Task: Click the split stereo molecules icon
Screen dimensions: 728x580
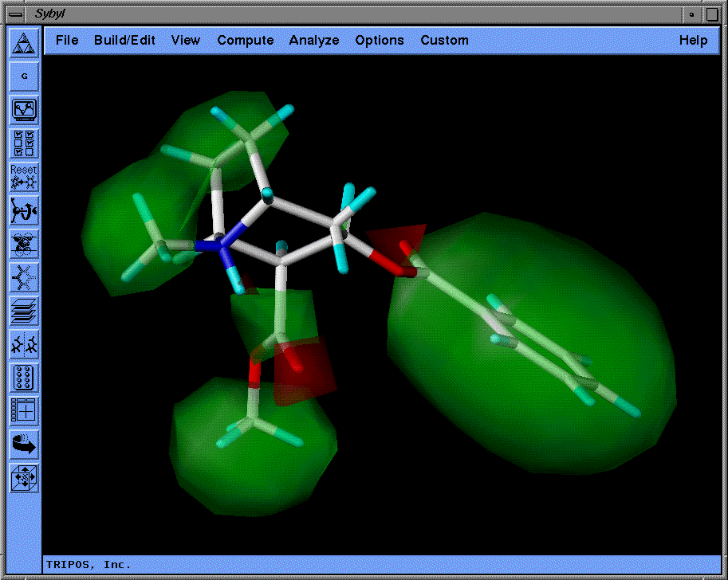Action: (24, 344)
